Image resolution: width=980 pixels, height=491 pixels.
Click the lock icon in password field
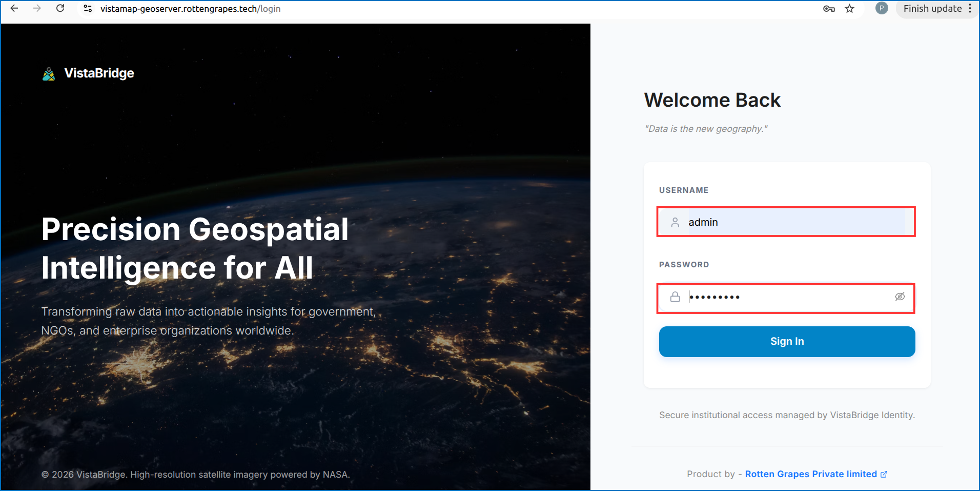675,297
